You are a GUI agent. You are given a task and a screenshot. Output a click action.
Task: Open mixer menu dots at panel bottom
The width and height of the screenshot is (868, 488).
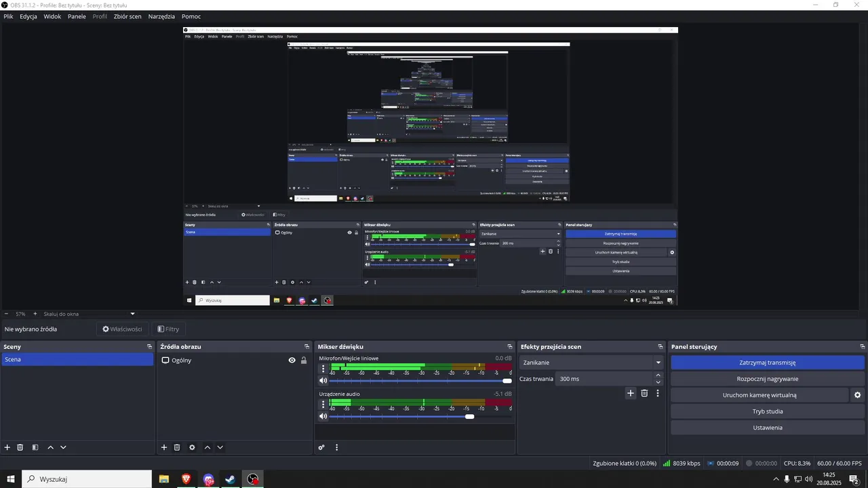pyautogui.click(x=336, y=447)
